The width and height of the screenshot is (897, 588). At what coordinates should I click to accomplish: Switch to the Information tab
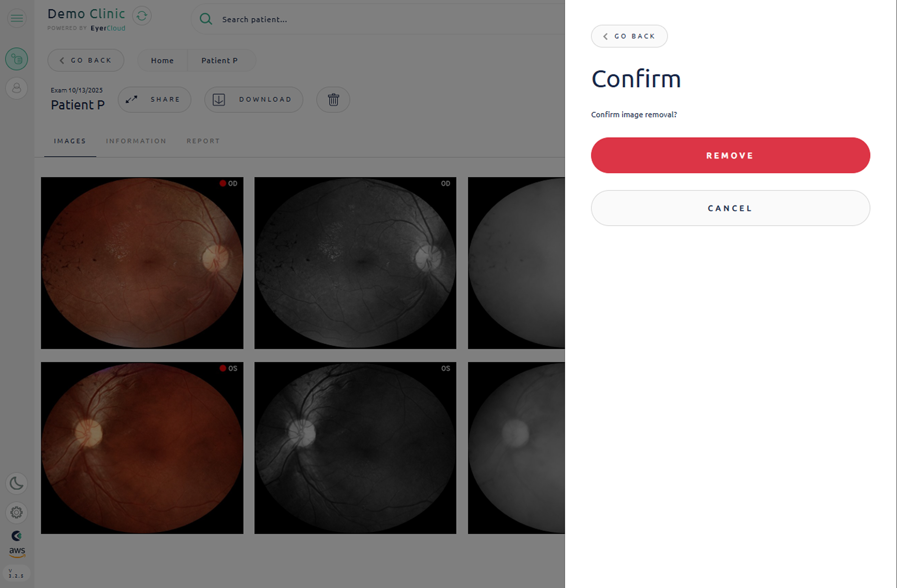[136, 141]
